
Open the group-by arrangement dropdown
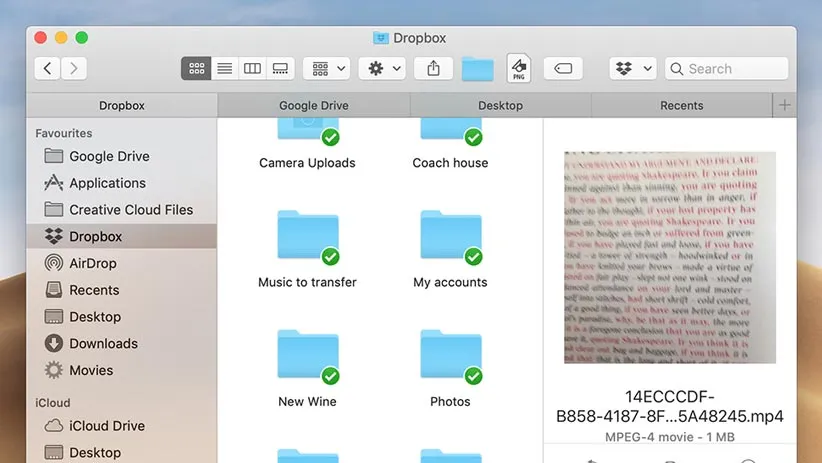(327, 68)
